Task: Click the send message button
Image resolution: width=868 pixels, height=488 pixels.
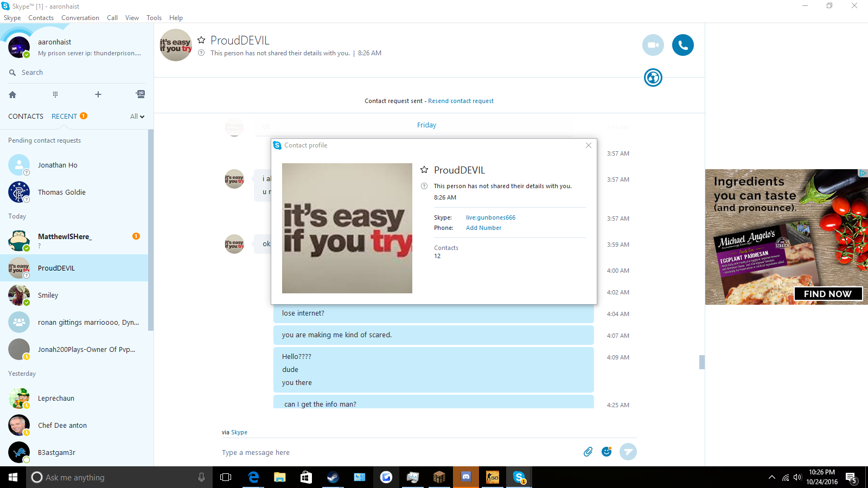Action: point(628,452)
